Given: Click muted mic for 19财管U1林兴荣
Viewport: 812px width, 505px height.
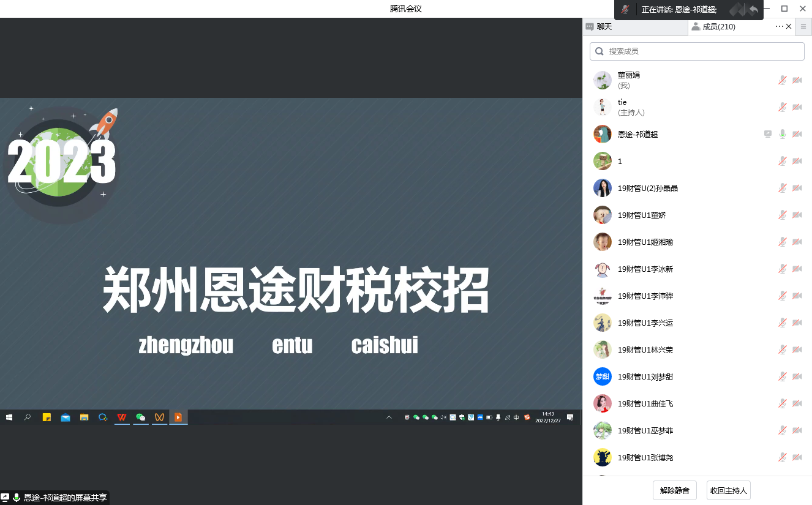Looking at the screenshot, I should pyautogui.click(x=782, y=350).
